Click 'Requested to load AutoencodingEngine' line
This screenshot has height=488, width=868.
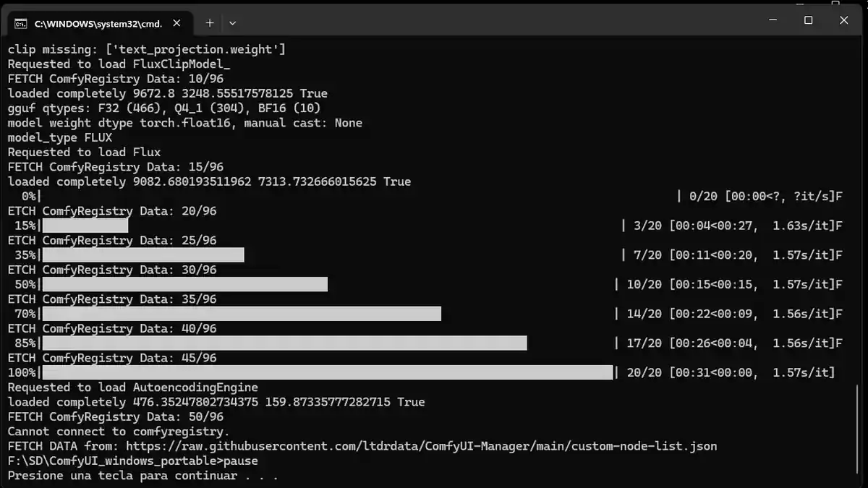tap(132, 388)
